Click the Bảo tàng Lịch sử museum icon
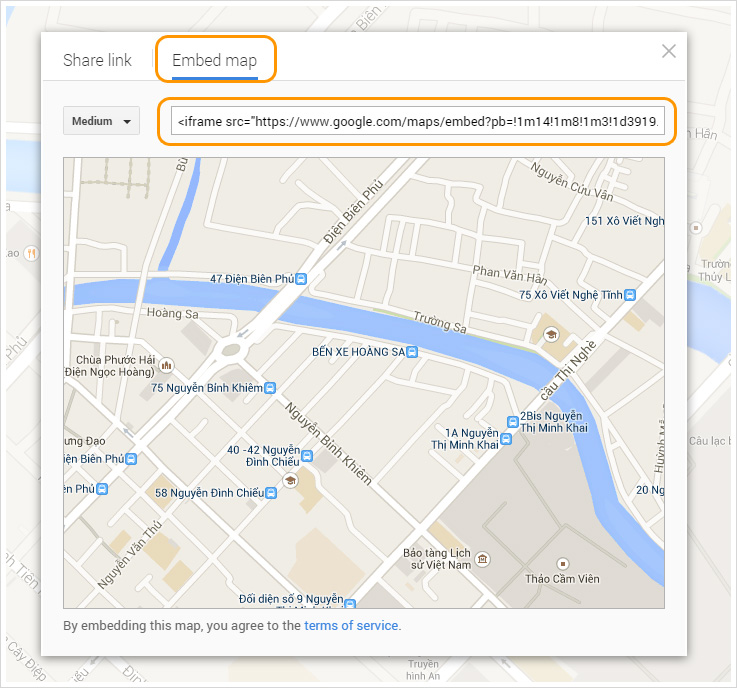The width and height of the screenshot is (737, 688). 482,559
